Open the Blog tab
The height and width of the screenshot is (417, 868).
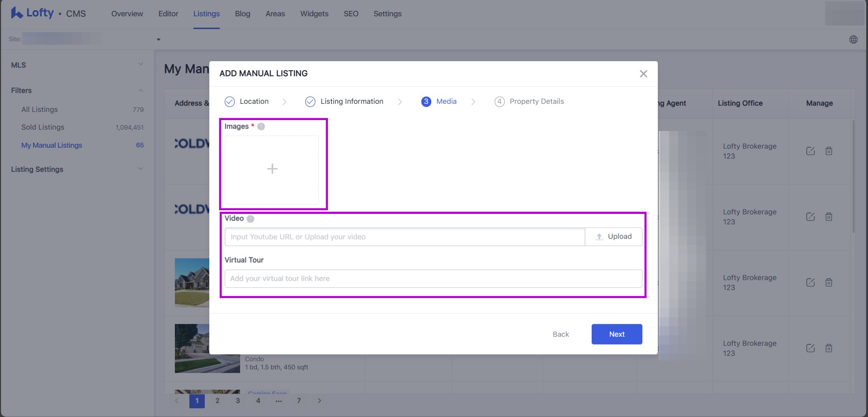pos(242,14)
